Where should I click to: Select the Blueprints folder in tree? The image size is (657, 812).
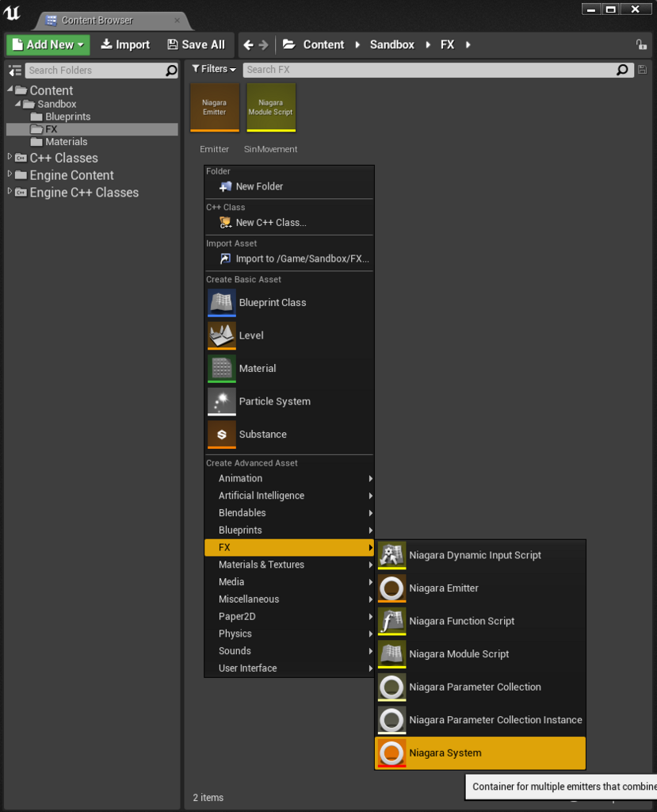coord(67,117)
